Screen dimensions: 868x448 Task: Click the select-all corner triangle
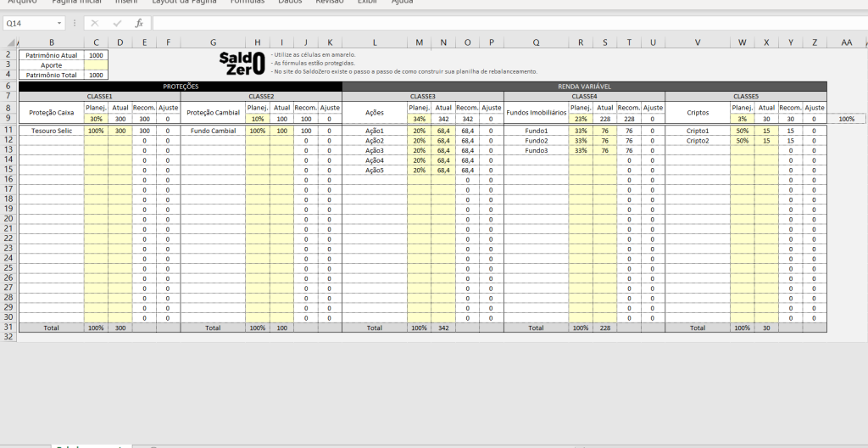[x=11, y=42]
